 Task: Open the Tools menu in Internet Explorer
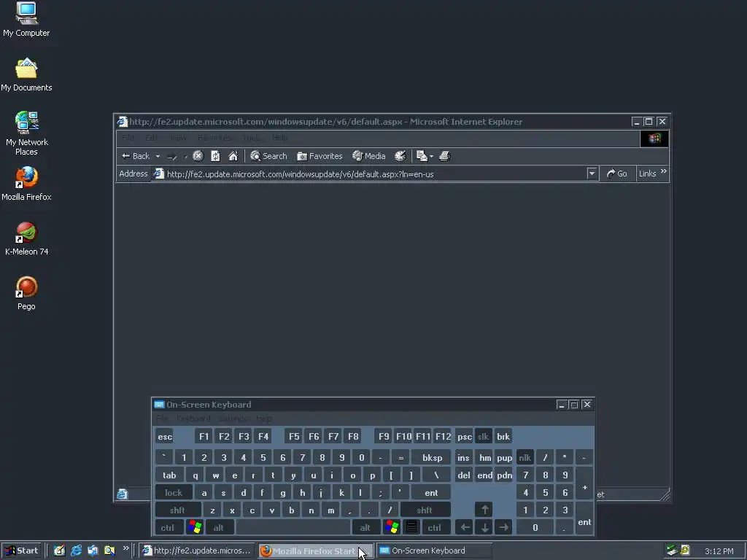coord(251,138)
